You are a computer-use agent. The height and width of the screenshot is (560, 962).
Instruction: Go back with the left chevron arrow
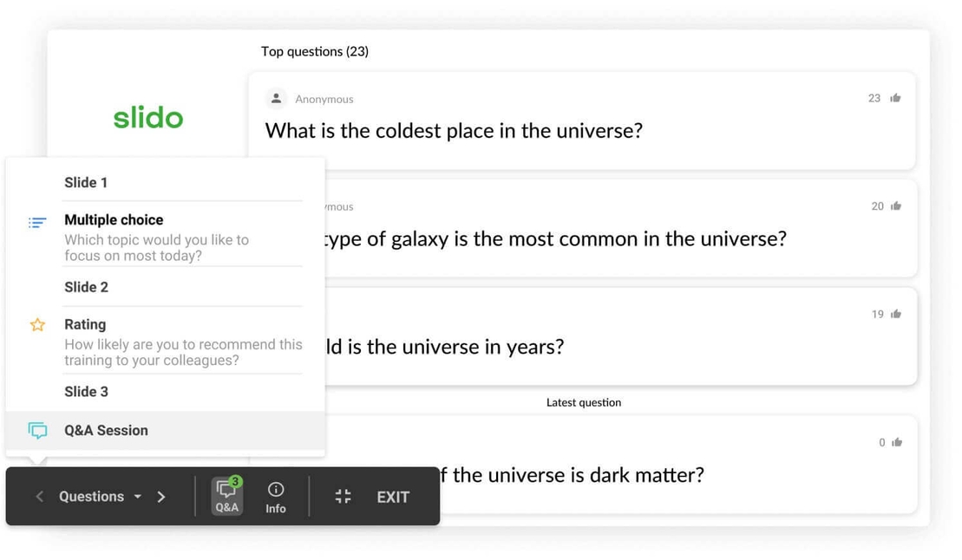point(39,496)
